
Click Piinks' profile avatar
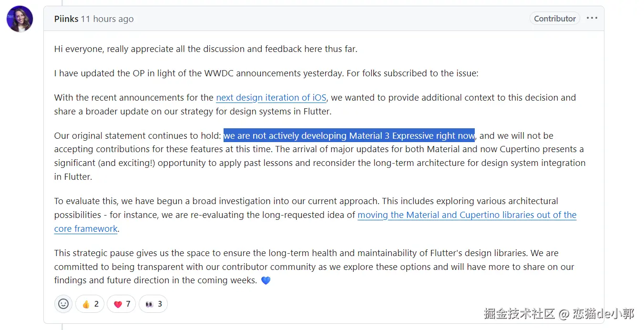pos(20,19)
